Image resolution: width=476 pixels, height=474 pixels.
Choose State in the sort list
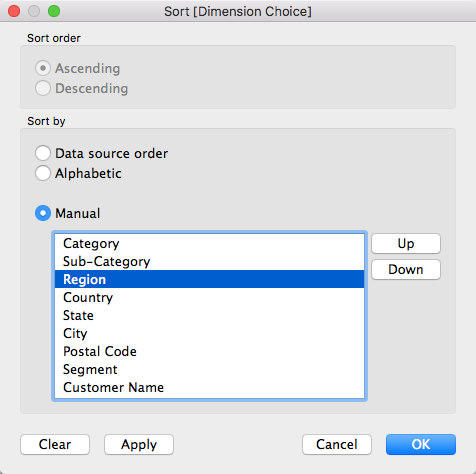(x=209, y=315)
